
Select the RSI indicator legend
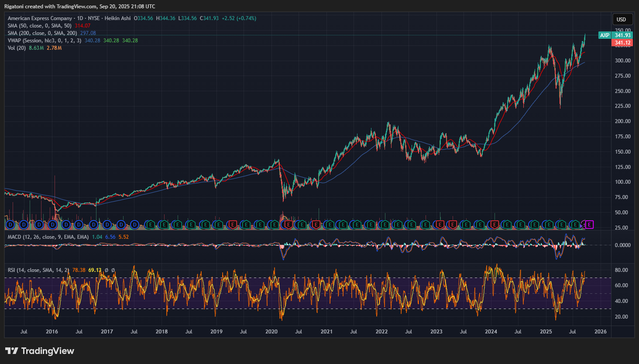[38, 270]
